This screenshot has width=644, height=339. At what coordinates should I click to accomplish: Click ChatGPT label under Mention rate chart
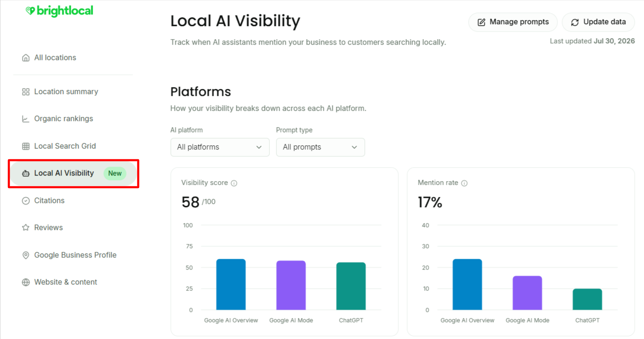587,320
